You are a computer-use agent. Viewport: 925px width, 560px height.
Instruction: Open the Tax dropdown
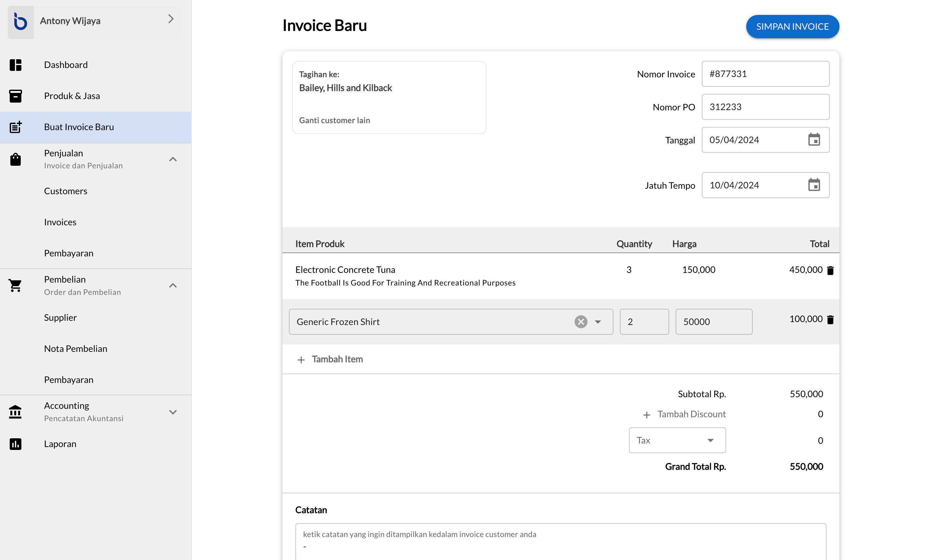point(677,440)
